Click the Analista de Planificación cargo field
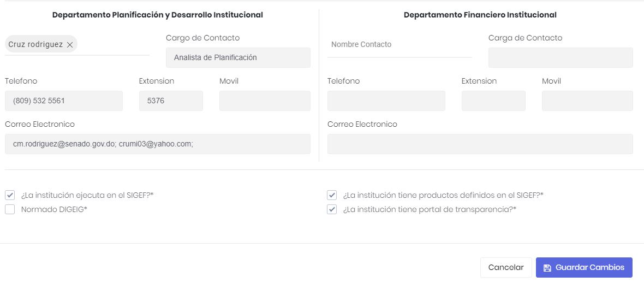Image resolution: width=644 pixels, height=288 pixels. 238,57
